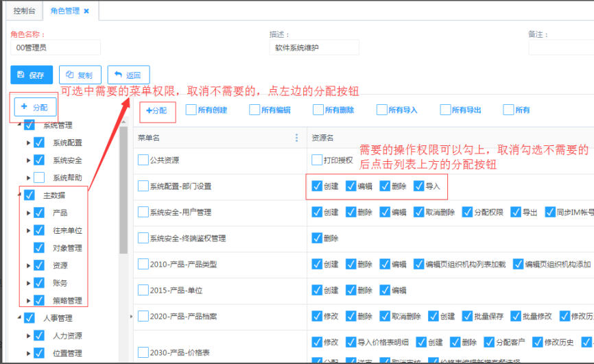Collapse the 人事管理 tree node

19,318
